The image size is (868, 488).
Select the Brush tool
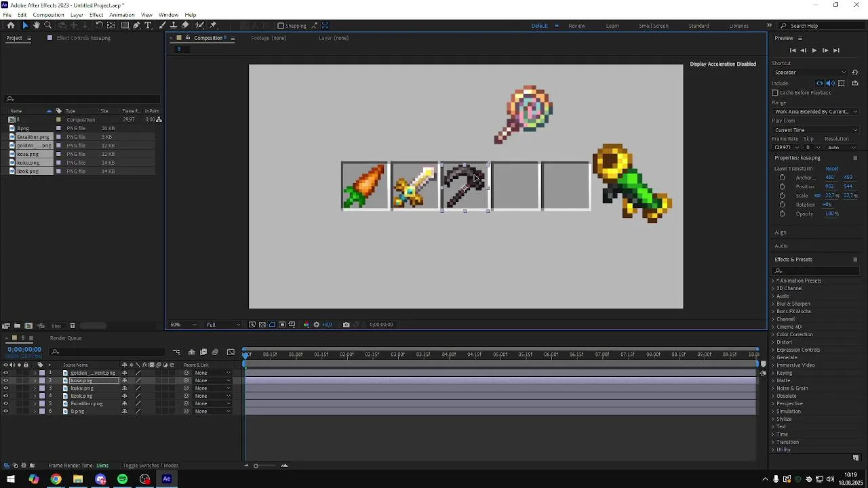click(162, 25)
